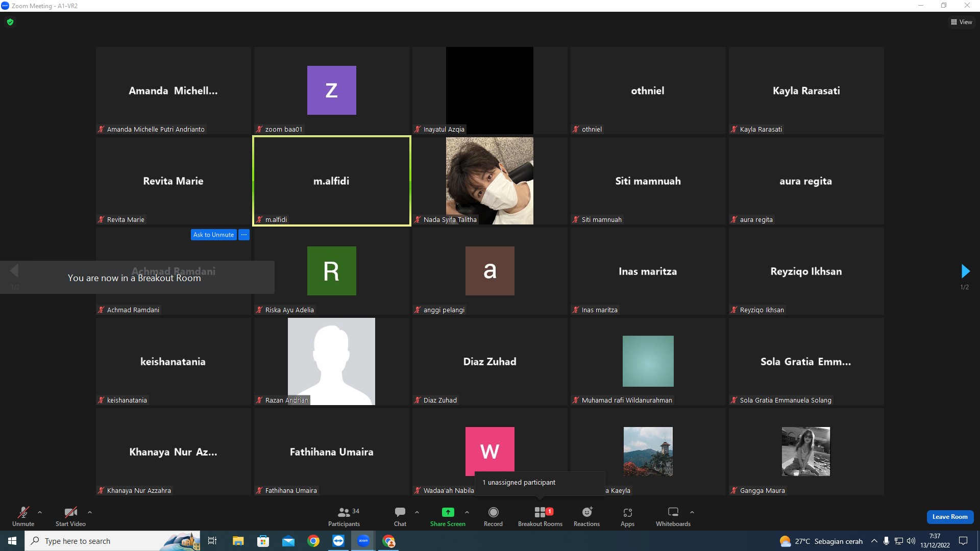Go to next gallery page arrow
Image resolution: width=980 pixels, height=551 pixels.
(965, 271)
